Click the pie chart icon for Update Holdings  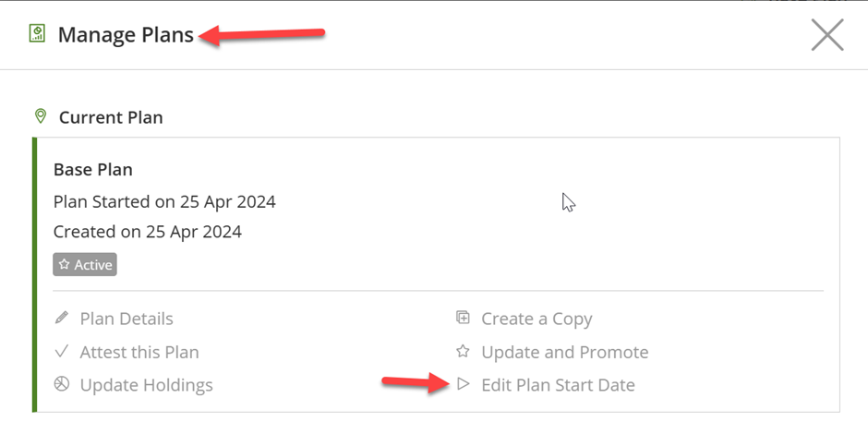pyautogui.click(x=62, y=384)
